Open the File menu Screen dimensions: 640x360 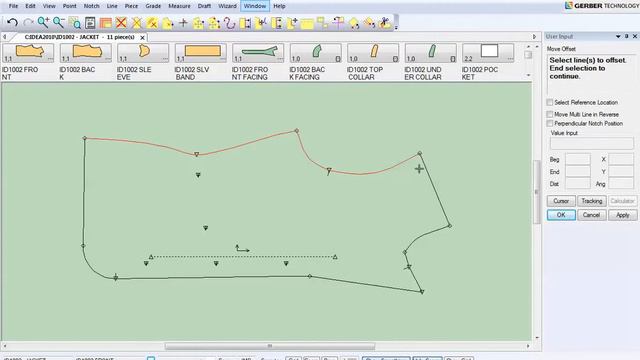coord(13,6)
